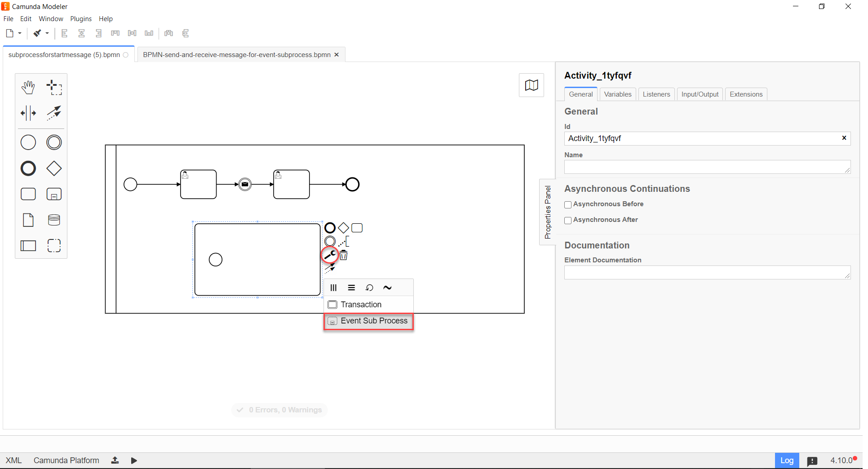The height and width of the screenshot is (469, 868).
Task: Create a data store reference
Action: click(54, 220)
